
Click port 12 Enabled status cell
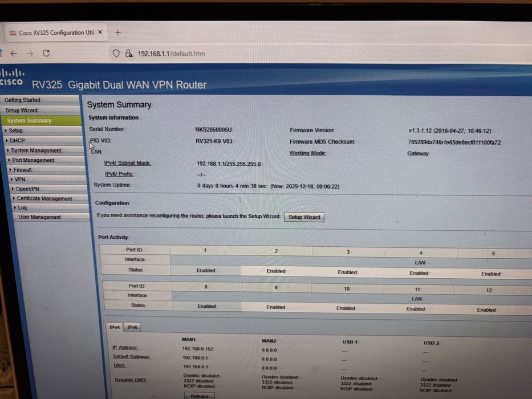coord(486,310)
